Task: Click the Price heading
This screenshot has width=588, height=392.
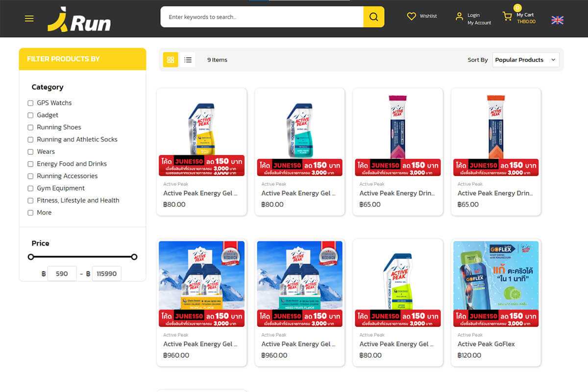Action: click(x=41, y=244)
